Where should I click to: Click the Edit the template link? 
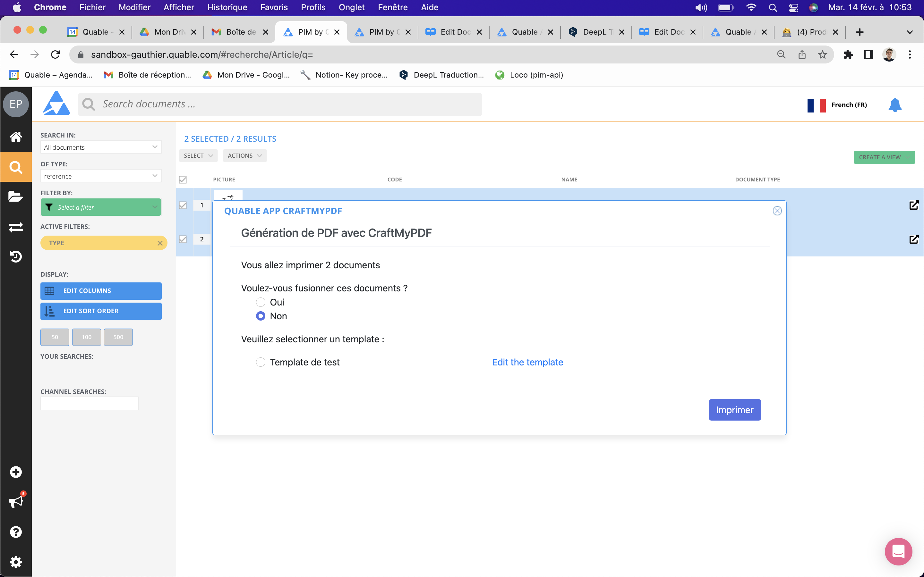[527, 362]
